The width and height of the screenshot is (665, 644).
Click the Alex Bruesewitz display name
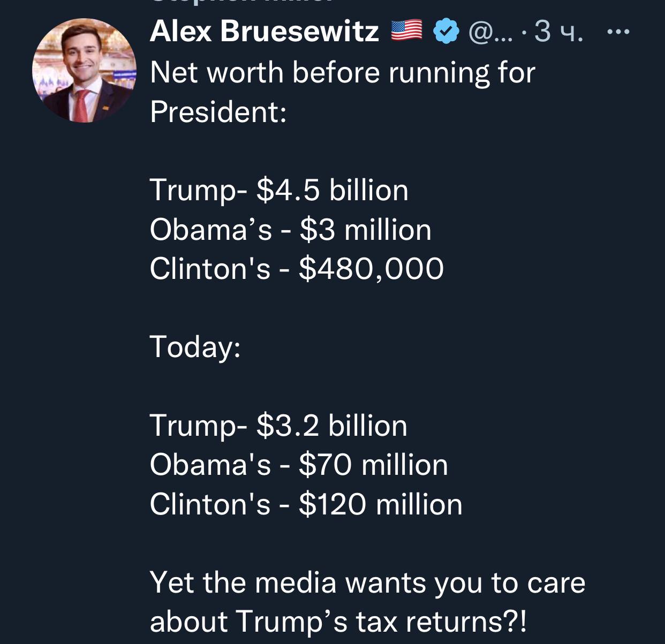tap(265, 31)
